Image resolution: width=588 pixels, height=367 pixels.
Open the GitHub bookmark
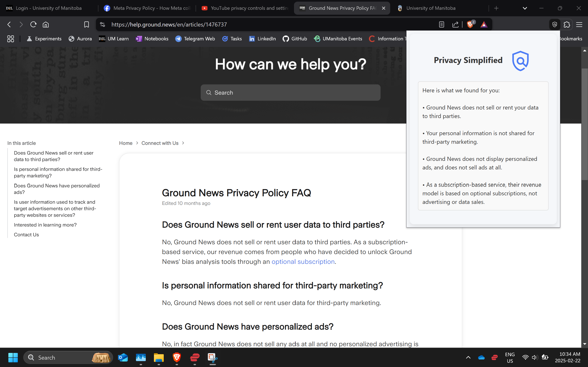[x=295, y=39]
